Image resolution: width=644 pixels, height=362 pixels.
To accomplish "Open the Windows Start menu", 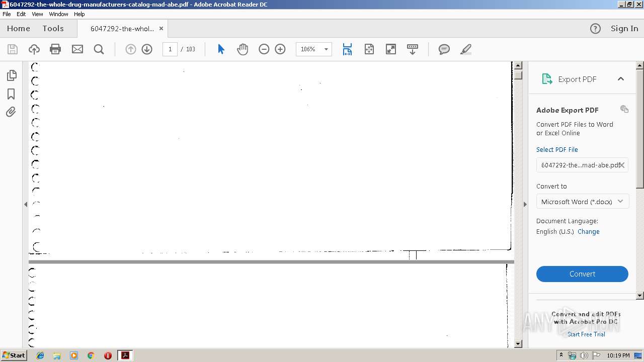I will 14,355.
